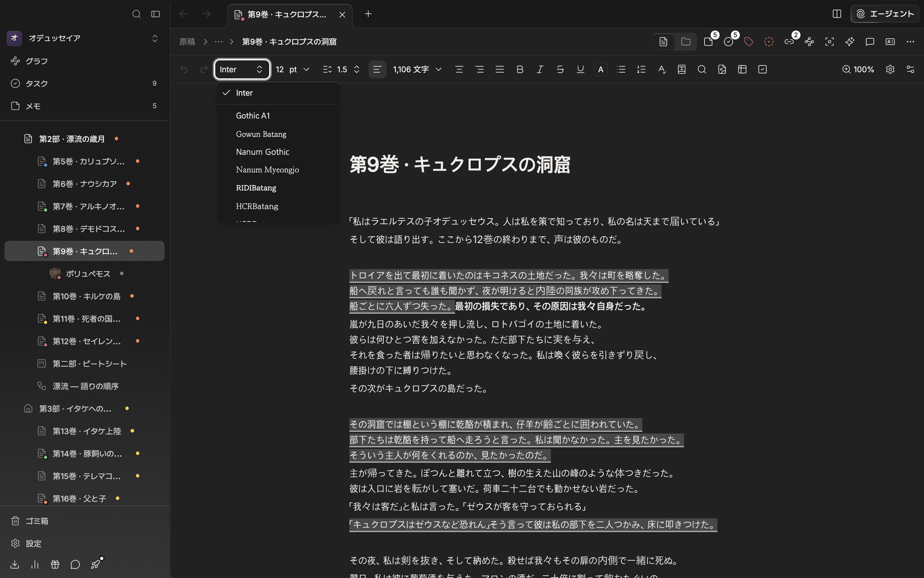The width and height of the screenshot is (924, 578).
Task: Toggle the sidebar panel icon
Action: click(x=155, y=14)
